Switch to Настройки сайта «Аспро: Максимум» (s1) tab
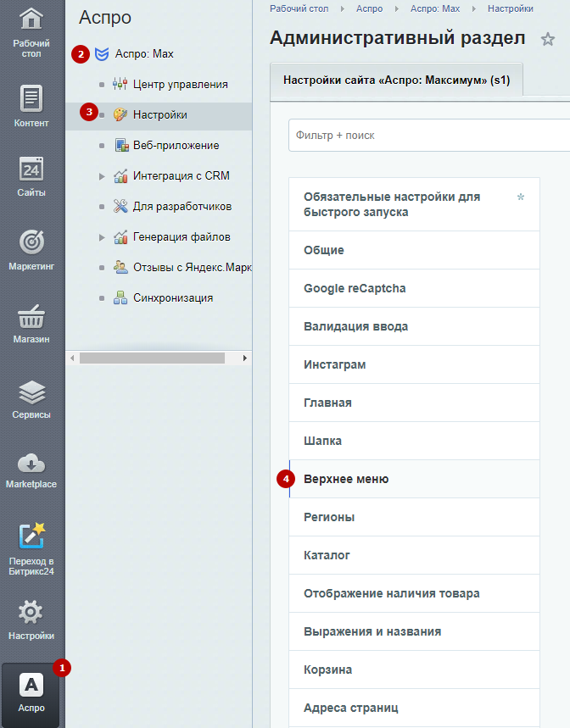 pos(396,80)
